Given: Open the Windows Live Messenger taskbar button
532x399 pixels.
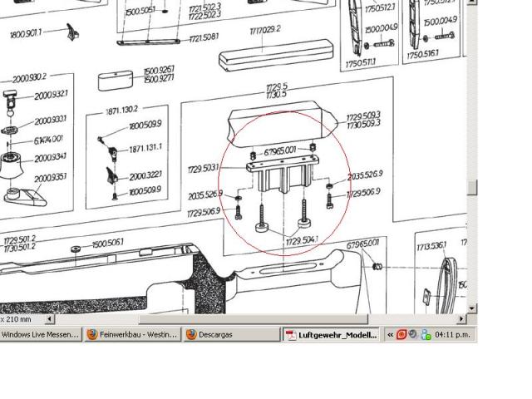Looking at the screenshot, I should [x=41, y=335].
